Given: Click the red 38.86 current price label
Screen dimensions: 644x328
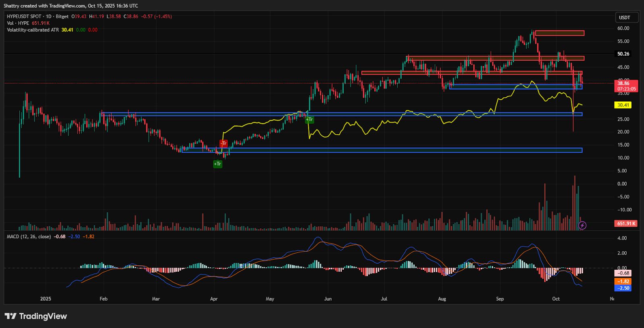Looking at the screenshot, I should 627,86.
